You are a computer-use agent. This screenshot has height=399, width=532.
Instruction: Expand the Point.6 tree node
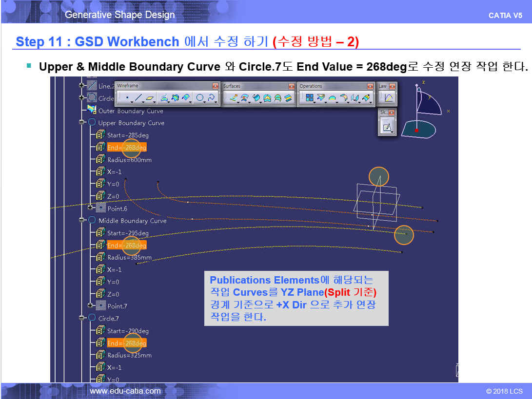tap(91, 208)
